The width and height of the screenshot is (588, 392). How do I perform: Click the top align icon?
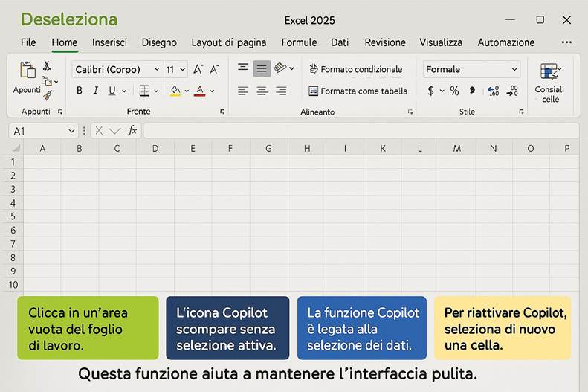243,68
